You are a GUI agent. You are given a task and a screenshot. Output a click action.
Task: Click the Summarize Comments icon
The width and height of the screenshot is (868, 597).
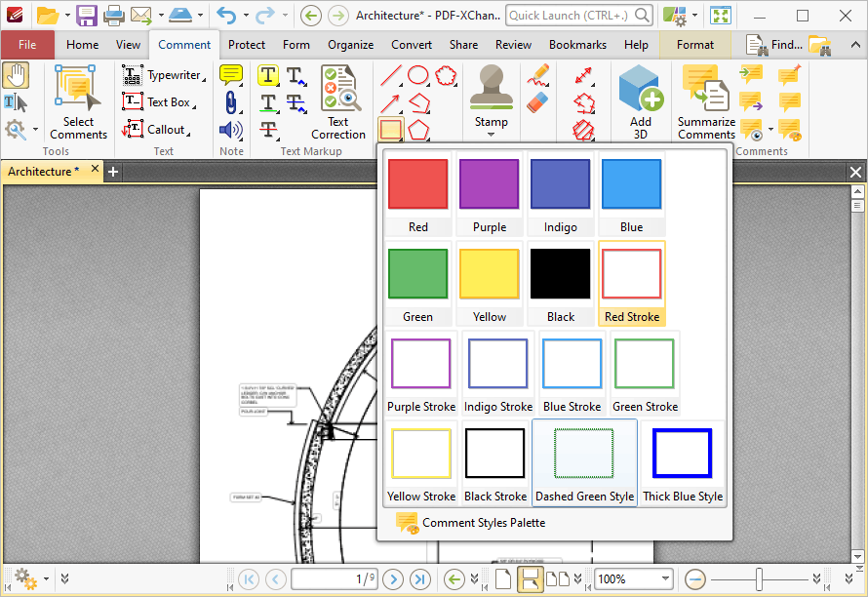[706, 100]
